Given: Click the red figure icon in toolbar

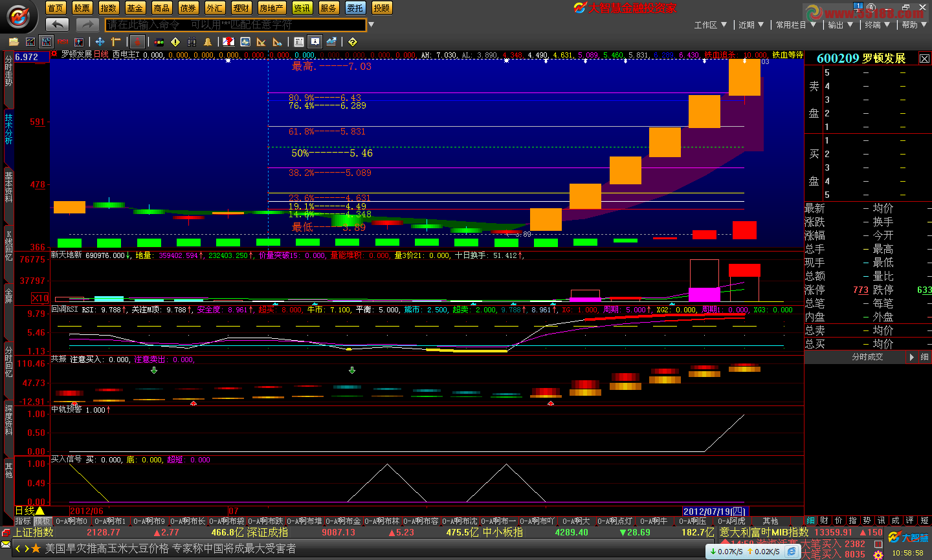Looking at the screenshot, I should 137,42.
